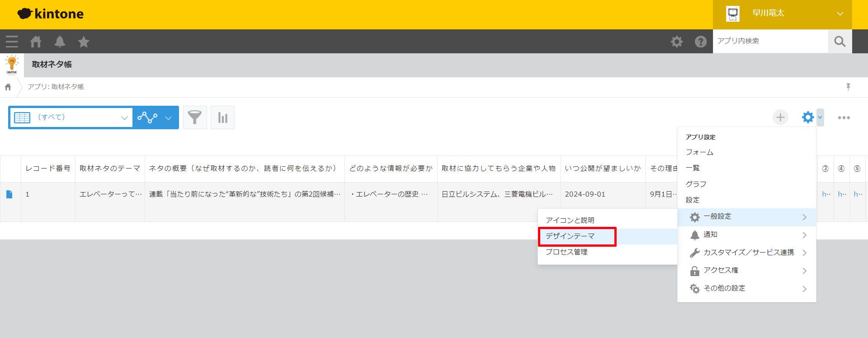Open the three-dots options menu
Screen dimensions: 868x338
point(844,117)
